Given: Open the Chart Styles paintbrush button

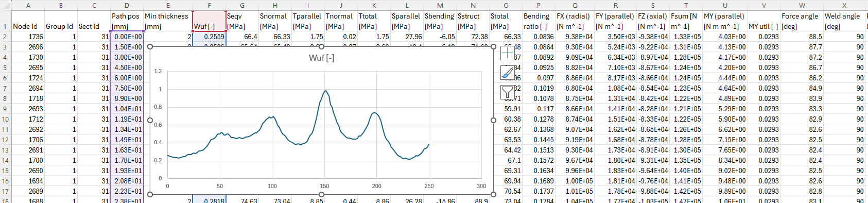Looking at the screenshot, I should [508, 73].
